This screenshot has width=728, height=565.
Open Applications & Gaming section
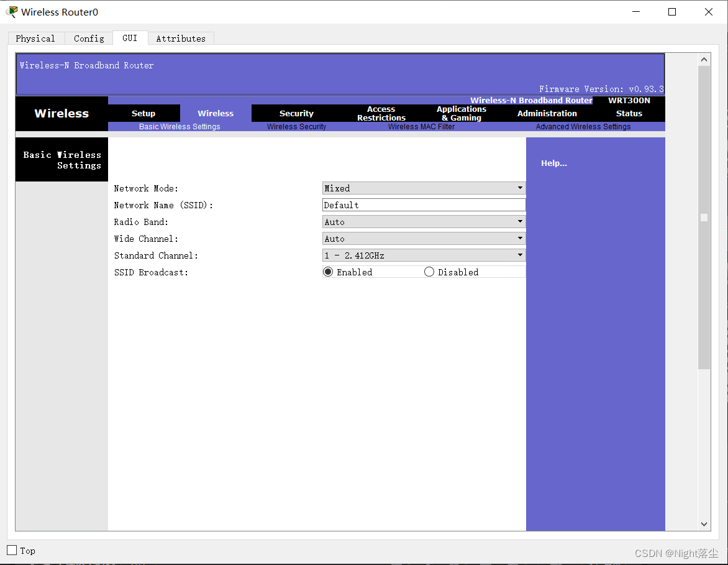[x=461, y=113]
